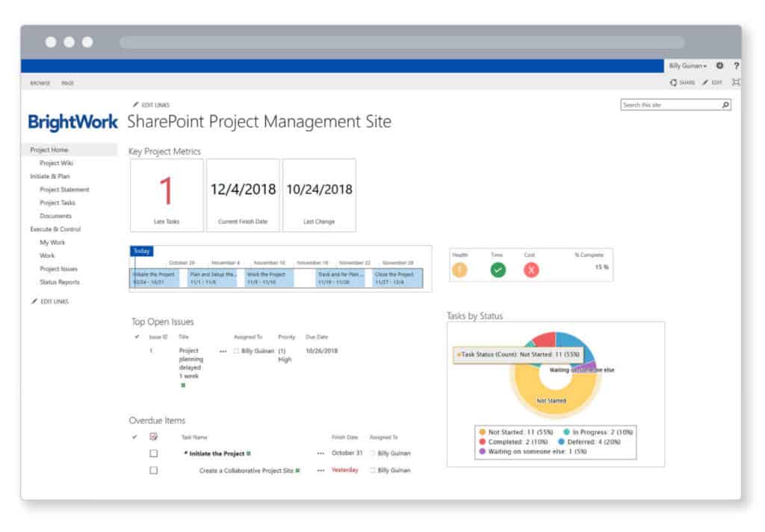This screenshot has height=532, width=765.
Task: Toggle select-all checkbox in Overdue Items header
Action: click(x=154, y=436)
